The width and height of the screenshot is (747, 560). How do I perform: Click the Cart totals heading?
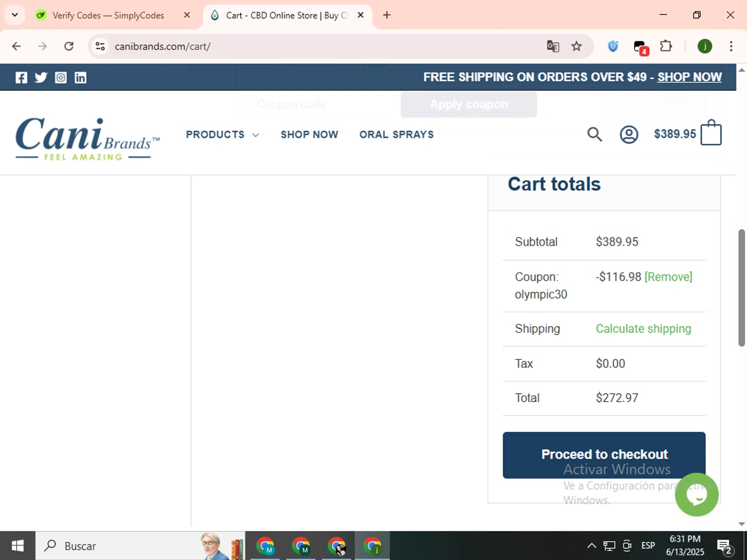[x=554, y=184]
